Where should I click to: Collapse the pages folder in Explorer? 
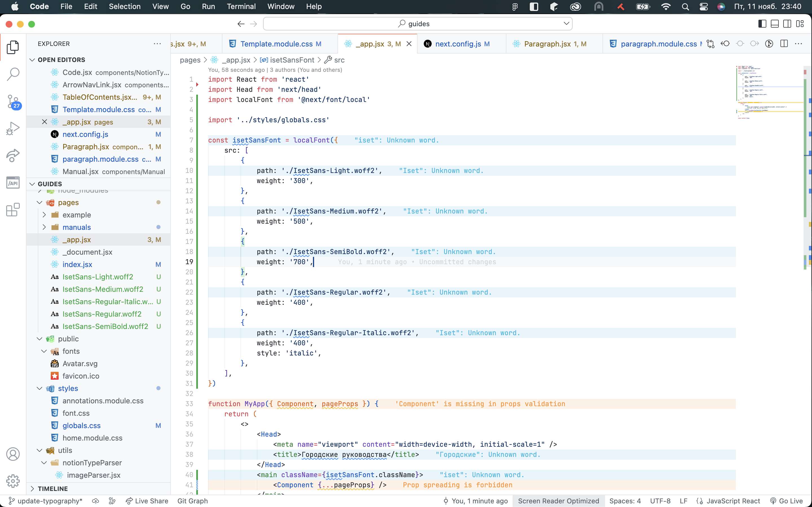pyautogui.click(x=39, y=203)
